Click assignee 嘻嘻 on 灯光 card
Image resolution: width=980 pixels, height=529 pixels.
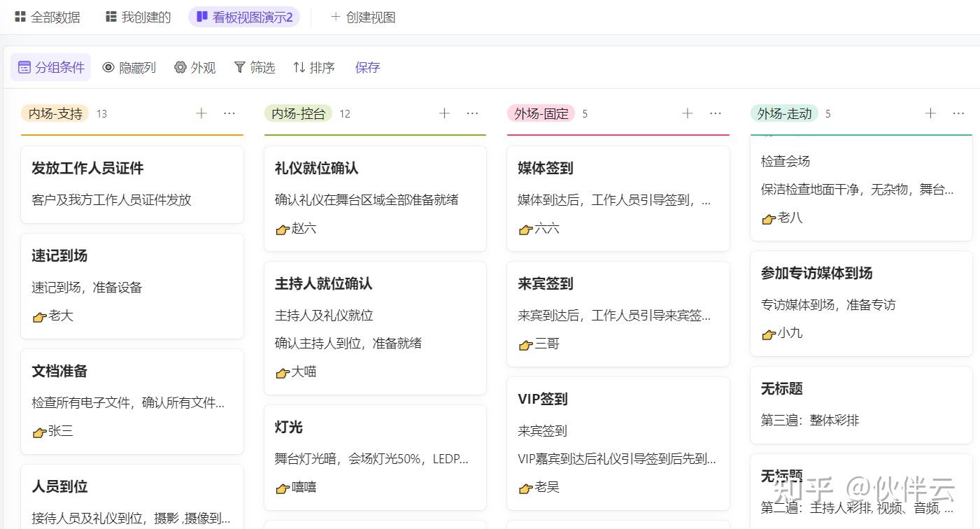tap(296, 487)
